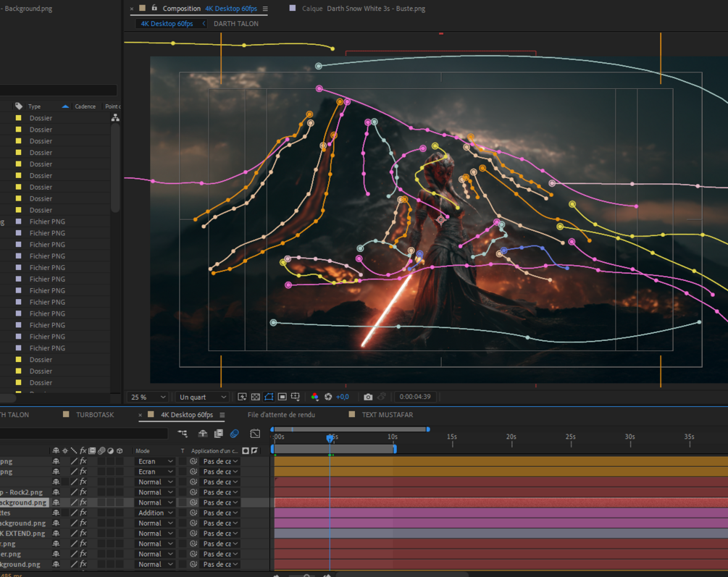Select the gray K EXTEND.png layer bar
This screenshot has height=577, width=728.
pos(501,534)
